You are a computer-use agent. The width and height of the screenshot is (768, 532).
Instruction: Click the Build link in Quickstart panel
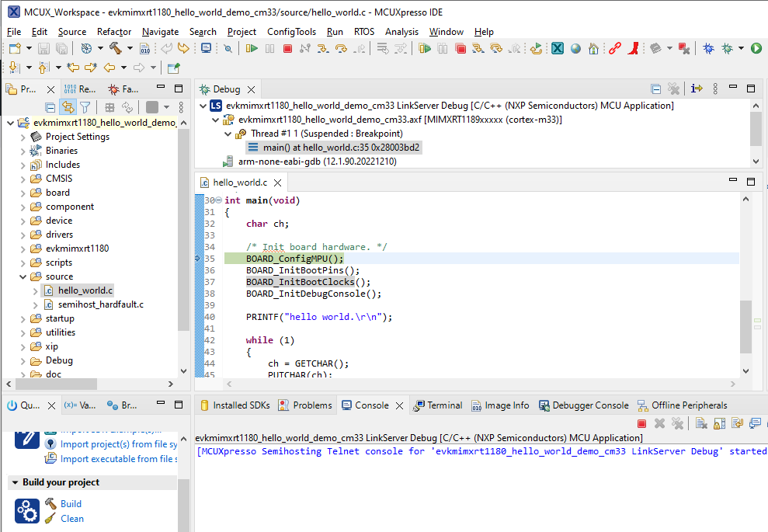click(71, 504)
